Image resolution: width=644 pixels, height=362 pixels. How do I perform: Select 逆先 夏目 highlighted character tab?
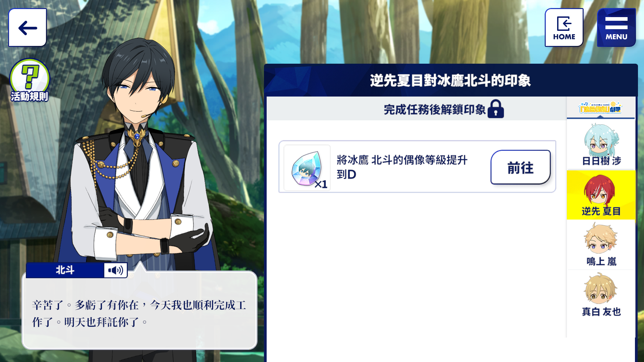pos(601,195)
